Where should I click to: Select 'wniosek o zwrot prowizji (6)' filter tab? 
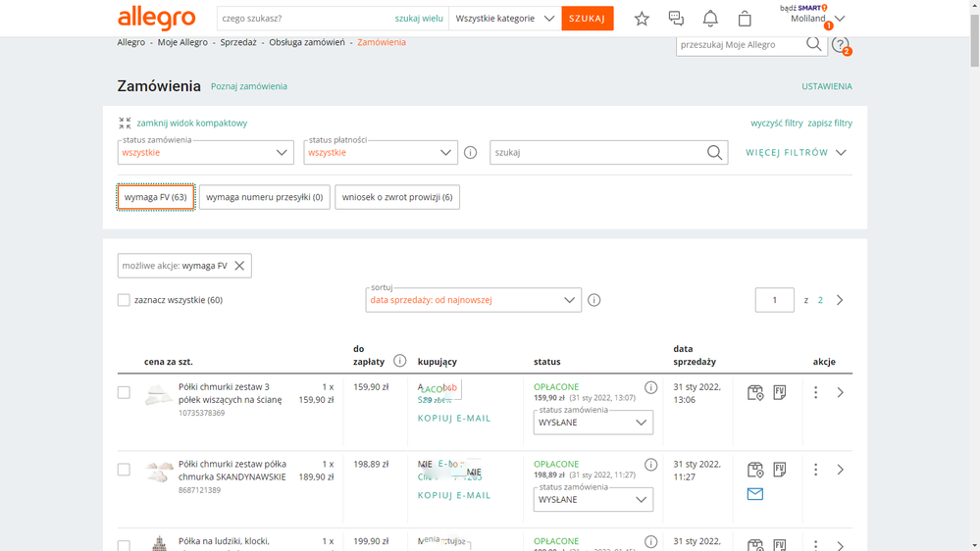(x=397, y=197)
